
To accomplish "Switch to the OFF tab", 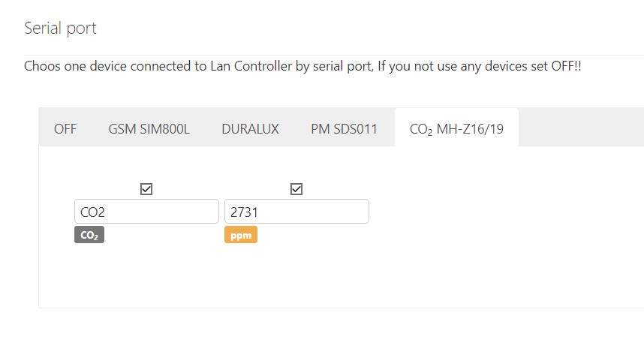I will (x=65, y=128).
